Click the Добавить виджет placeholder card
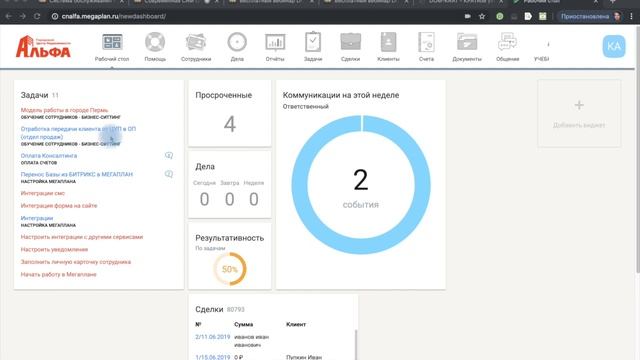 pyautogui.click(x=579, y=113)
